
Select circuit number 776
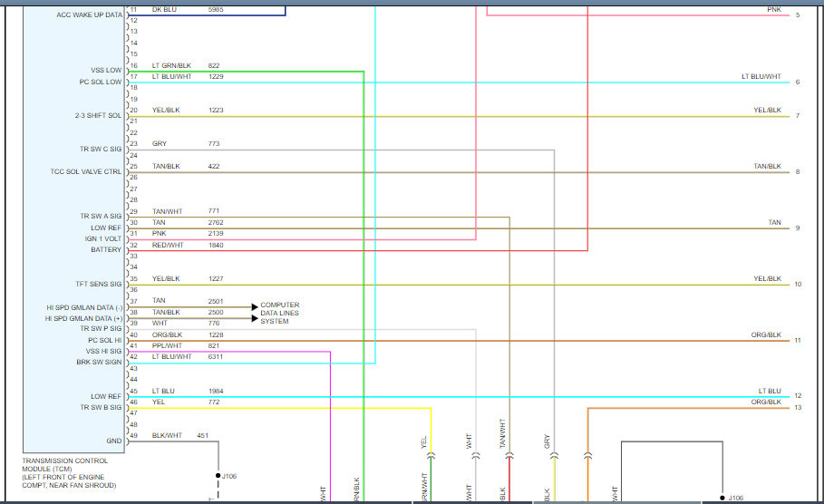[x=214, y=324]
